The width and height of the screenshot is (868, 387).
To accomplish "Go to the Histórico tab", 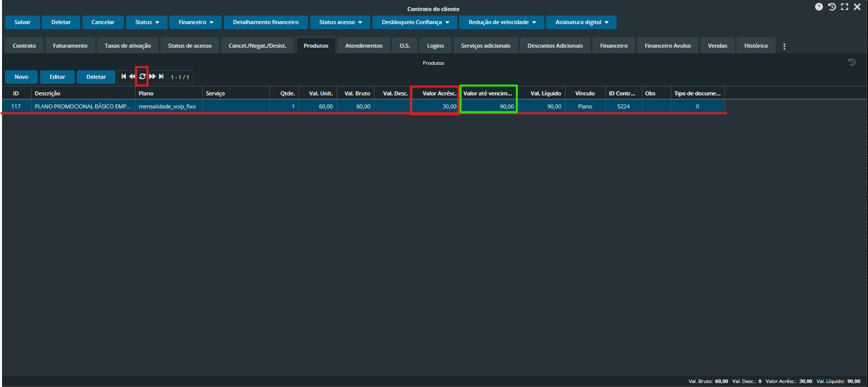I will pyautogui.click(x=756, y=46).
